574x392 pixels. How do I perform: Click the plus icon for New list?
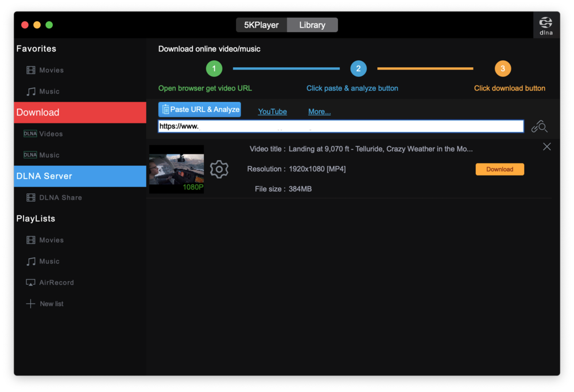click(31, 304)
